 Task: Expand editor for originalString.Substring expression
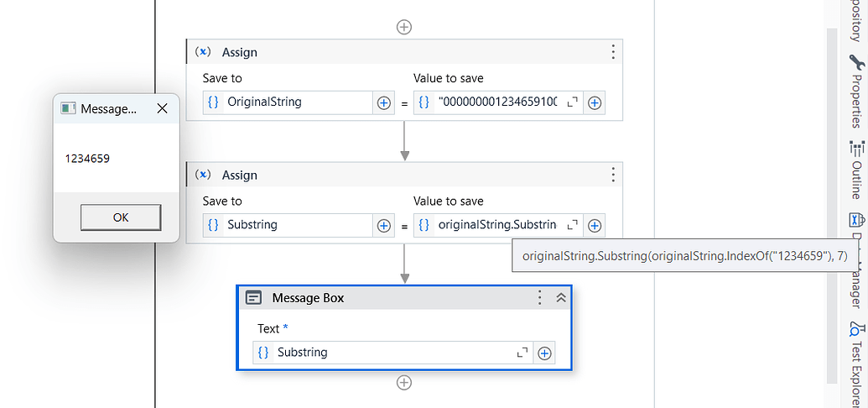(573, 225)
